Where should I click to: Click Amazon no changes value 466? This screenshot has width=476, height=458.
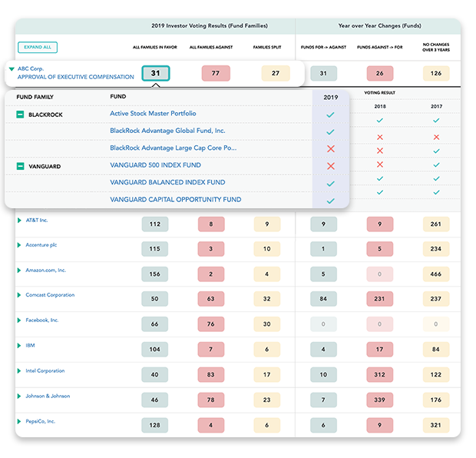[x=436, y=274]
